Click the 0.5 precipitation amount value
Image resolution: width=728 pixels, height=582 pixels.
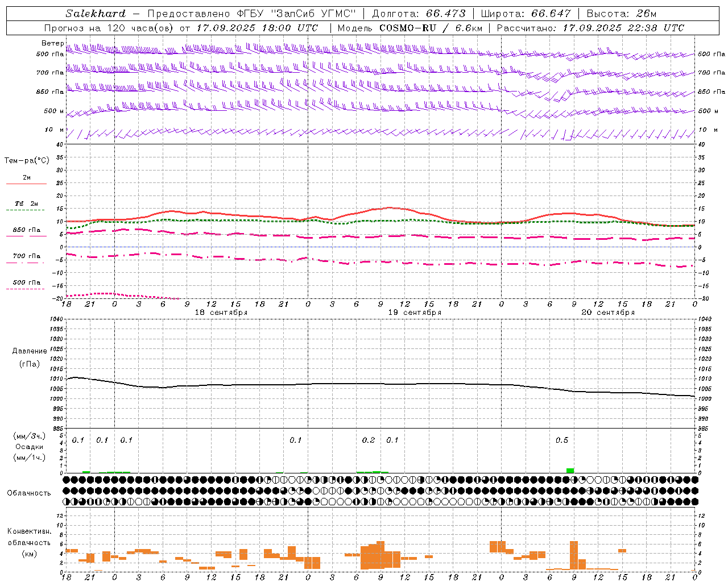pyautogui.click(x=562, y=440)
